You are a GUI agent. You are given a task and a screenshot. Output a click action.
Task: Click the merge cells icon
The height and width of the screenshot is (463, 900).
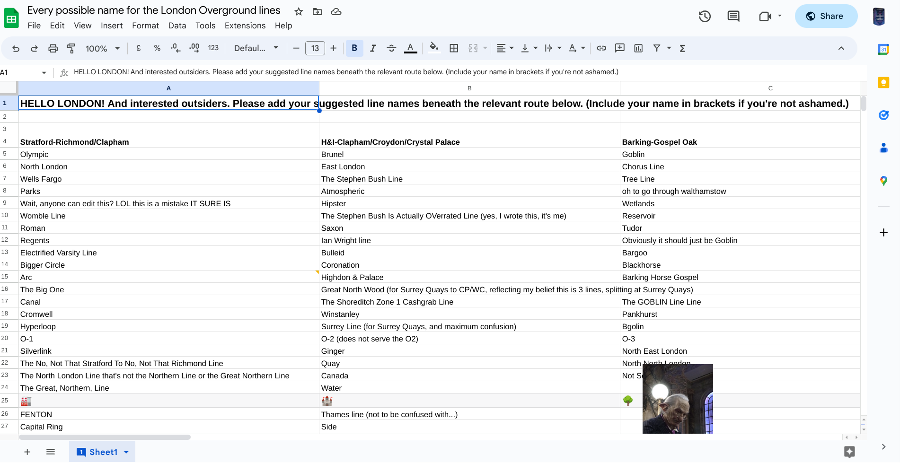pyautogui.click(x=473, y=49)
